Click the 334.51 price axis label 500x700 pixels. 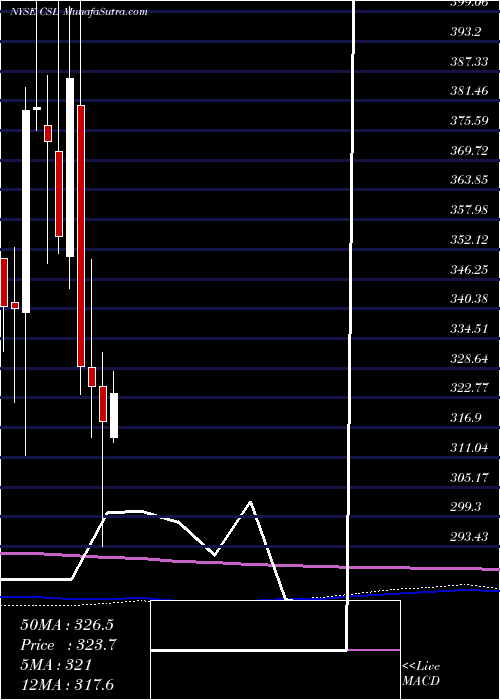tap(469, 329)
